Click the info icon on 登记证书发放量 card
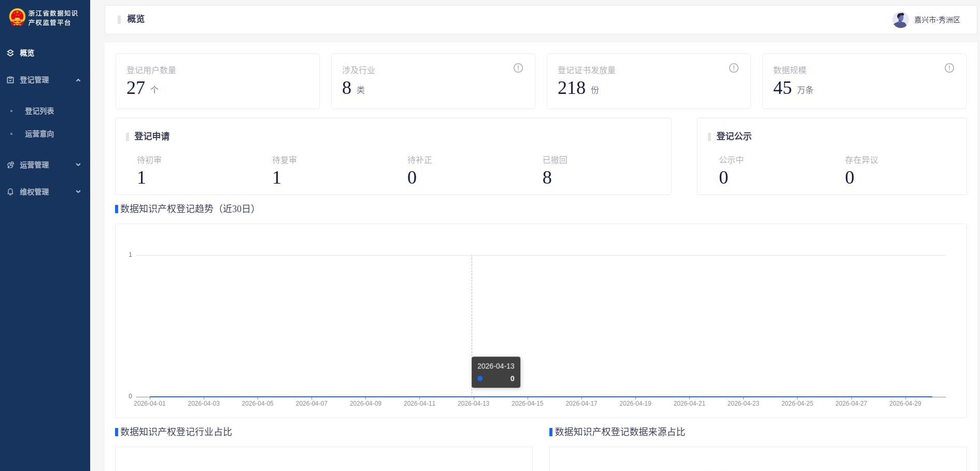The width and height of the screenshot is (980, 471). click(x=733, y=68)
